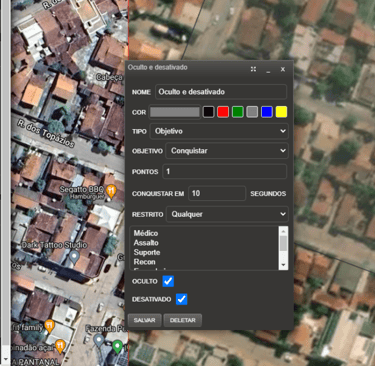Open the RESTRITO dropdown showing Qualquer
This screenshot has height=366, width=375.
coord(227,214)
